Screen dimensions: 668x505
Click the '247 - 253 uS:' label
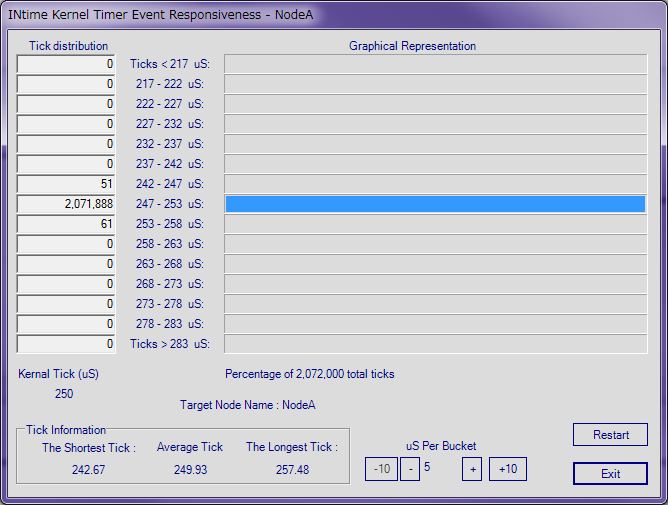pos(170,204)
